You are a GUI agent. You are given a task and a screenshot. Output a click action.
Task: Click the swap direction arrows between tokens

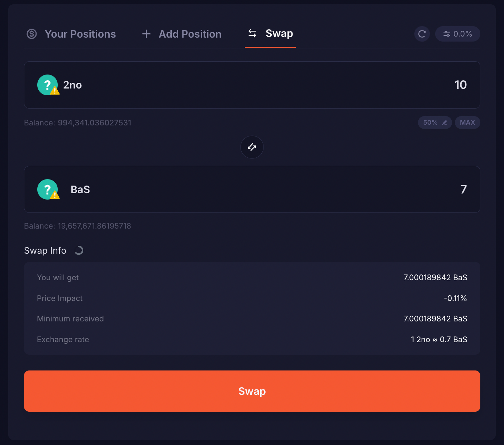click(252, 147)
